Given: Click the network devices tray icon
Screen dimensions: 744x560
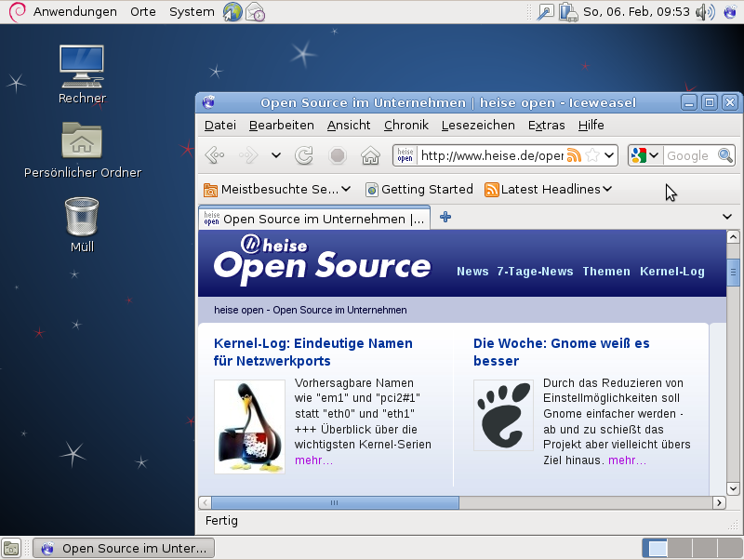Looking at the screenshot, I should (x=568, y=12).
